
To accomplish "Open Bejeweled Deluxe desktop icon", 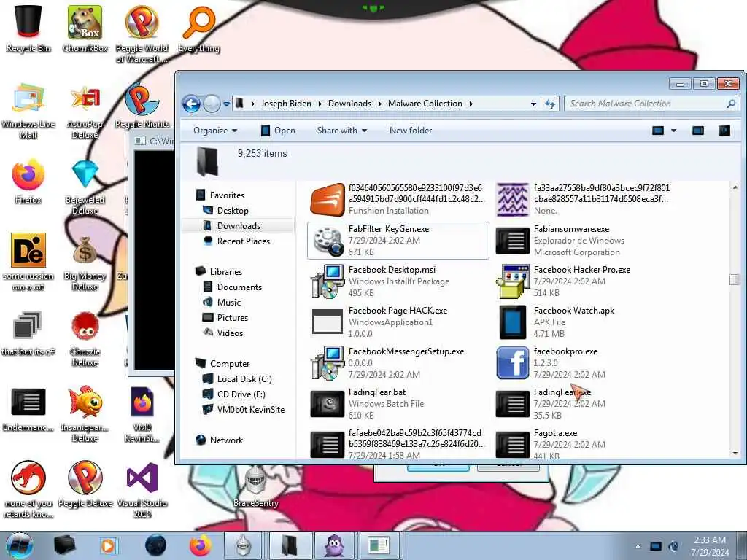I will point(85,187).
